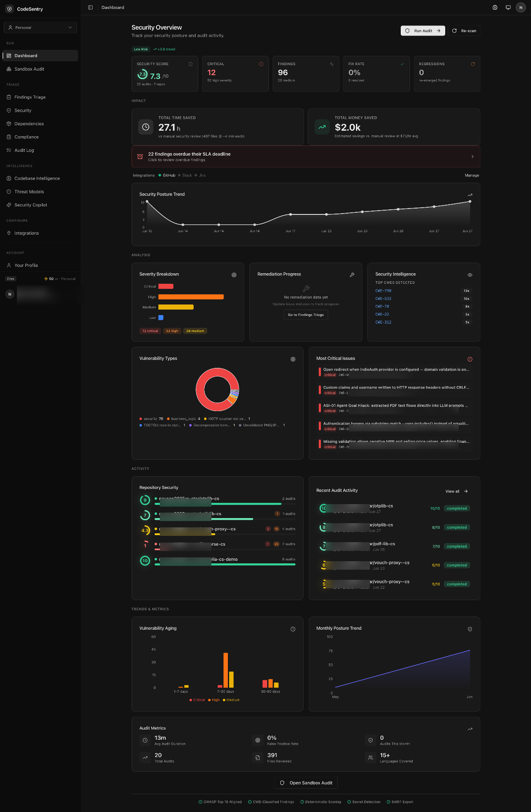Open Dashboard in the sidebar
Viewport: 531px width, 812px height.
click(x=40, y=56)
